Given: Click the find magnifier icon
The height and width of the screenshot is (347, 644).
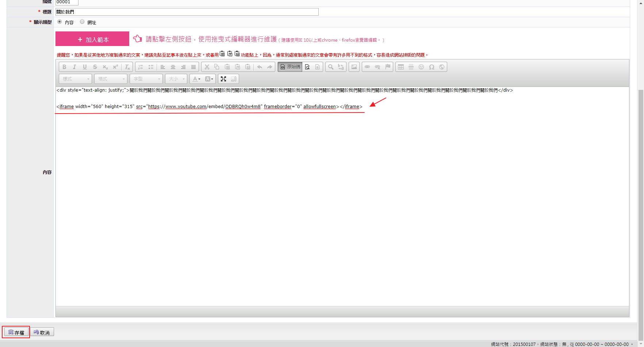Looking at the screenshot, I should 330,67.
